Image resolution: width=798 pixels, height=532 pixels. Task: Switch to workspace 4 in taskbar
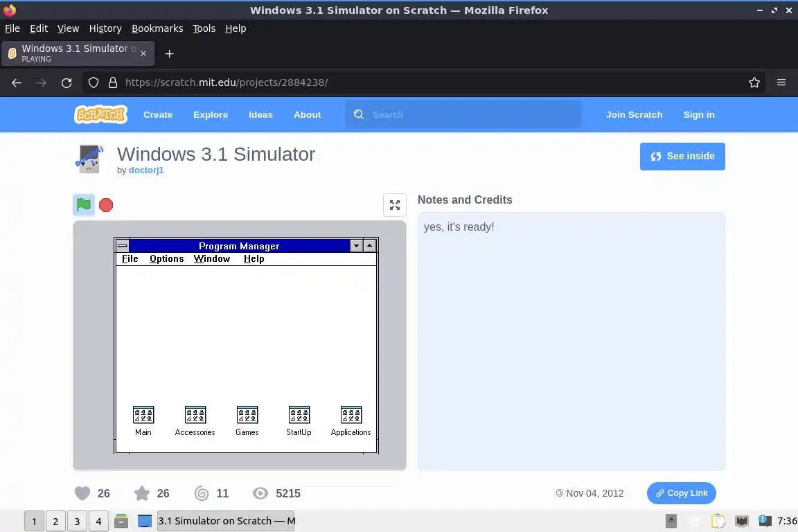98,522
